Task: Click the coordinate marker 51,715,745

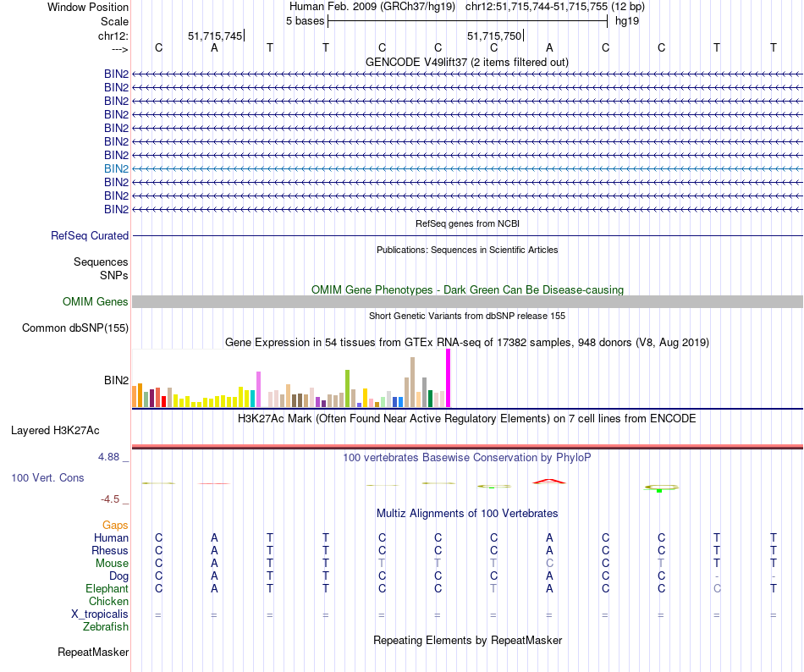Action: (215, 36)
